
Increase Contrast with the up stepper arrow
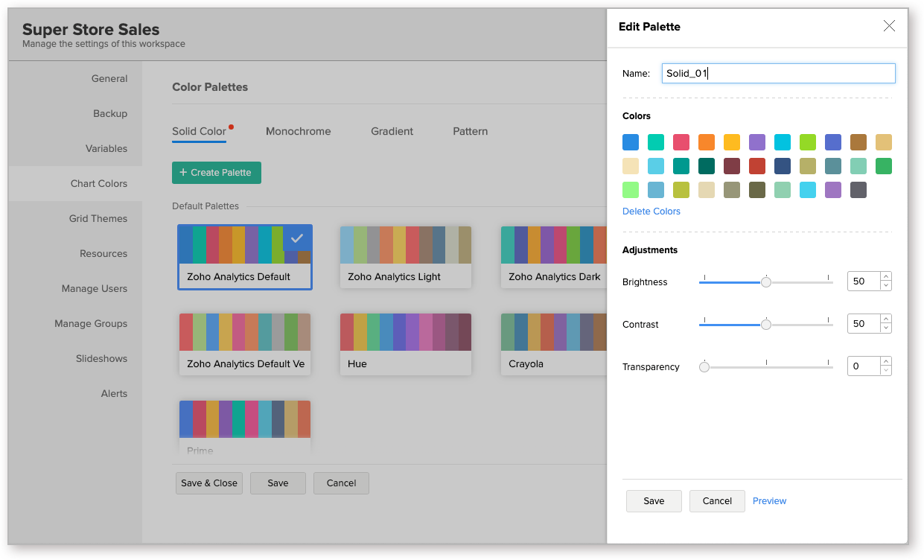pyautogui.click(x=885, y=319)
